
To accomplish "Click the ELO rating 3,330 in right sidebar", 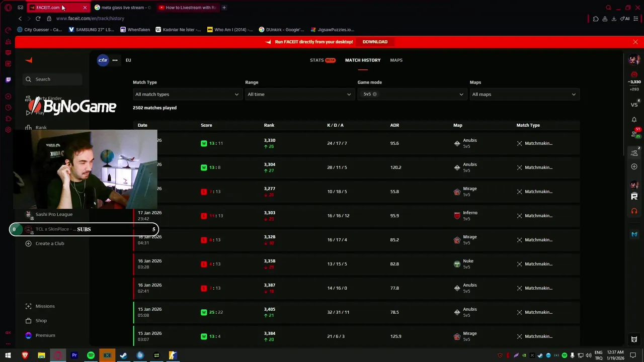I will [x=635, y=82].
